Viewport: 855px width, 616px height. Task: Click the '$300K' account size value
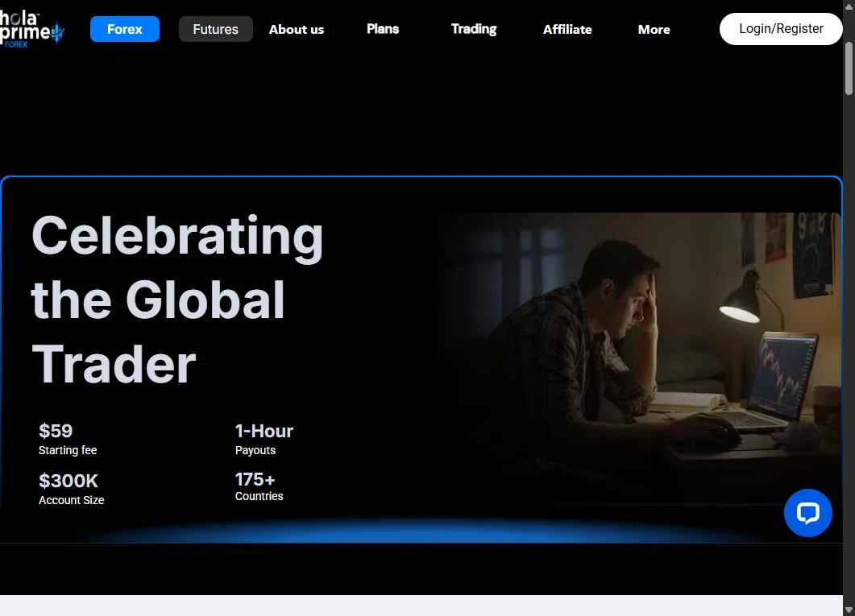pos(68,481)
